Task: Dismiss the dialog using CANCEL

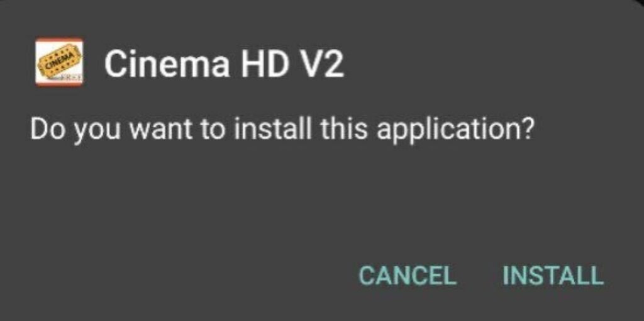Action: tap(407, 275)
